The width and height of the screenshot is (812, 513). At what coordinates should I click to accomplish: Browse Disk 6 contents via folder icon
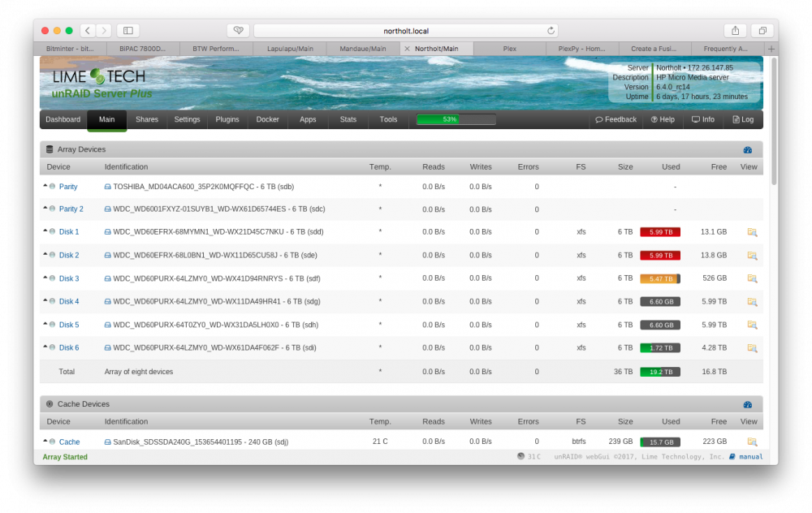pyautogui.click(x=752, y=348)
